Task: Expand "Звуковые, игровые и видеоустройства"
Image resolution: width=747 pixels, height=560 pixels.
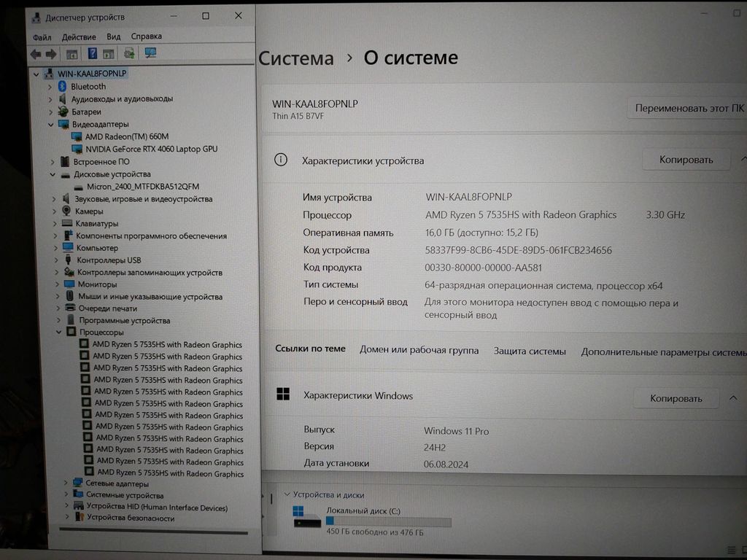Action: click(54, 199)
